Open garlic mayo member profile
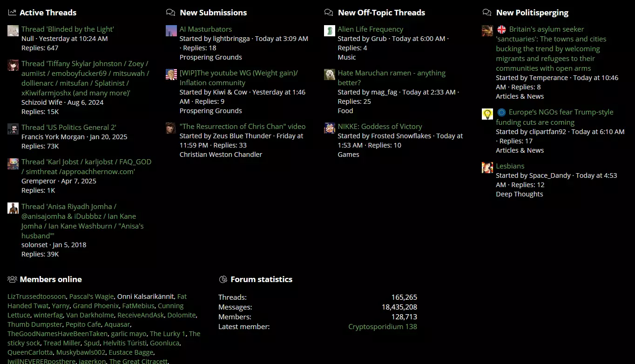 (x=128, y=334)
